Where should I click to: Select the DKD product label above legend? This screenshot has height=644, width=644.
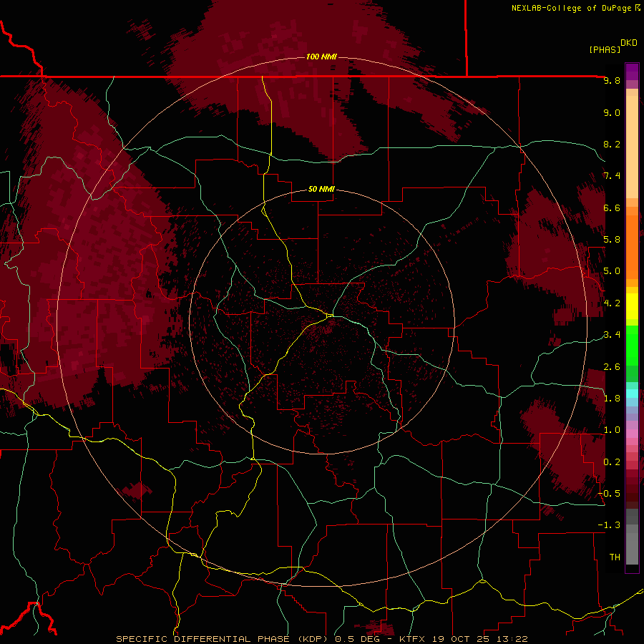629,43
